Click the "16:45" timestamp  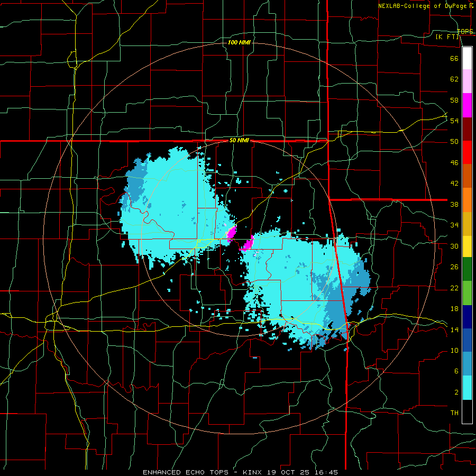326,472
